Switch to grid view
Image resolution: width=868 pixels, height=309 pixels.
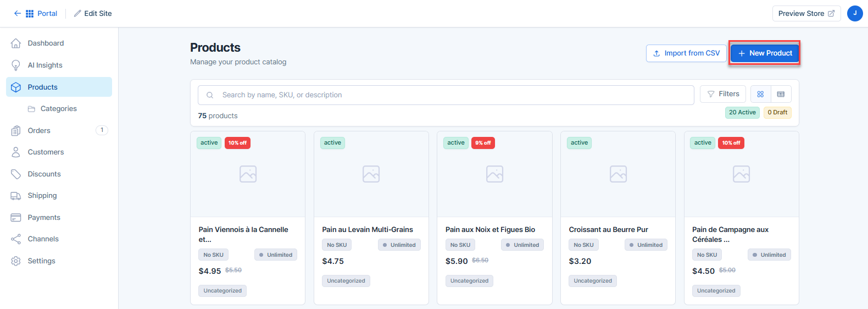pos(760,94)
